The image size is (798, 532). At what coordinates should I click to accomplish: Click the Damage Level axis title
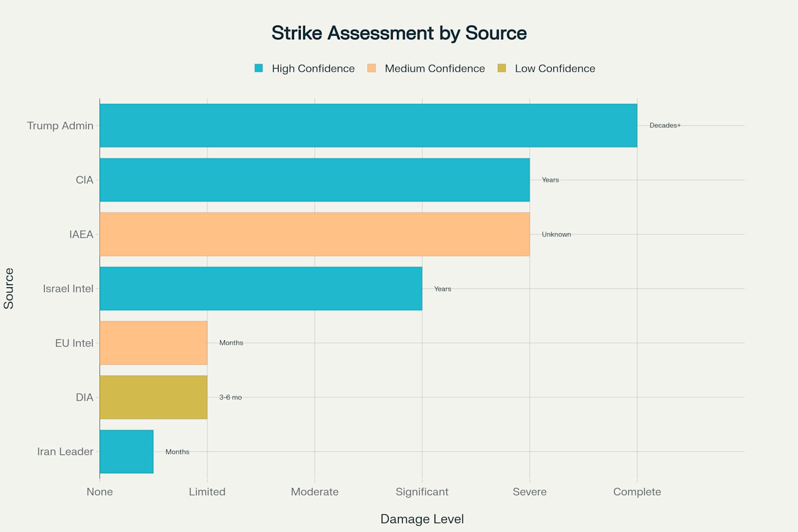(422, 519)
